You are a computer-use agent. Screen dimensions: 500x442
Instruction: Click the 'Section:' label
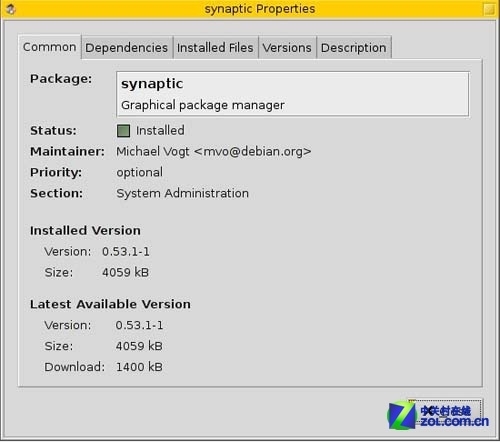pos(56,193)
